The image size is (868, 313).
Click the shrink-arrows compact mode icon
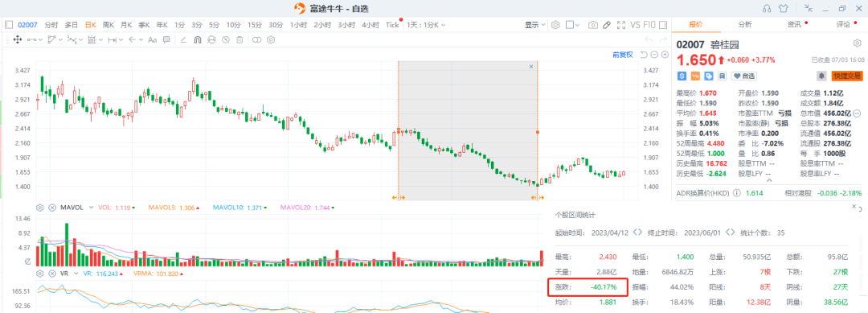pos(809,8)
